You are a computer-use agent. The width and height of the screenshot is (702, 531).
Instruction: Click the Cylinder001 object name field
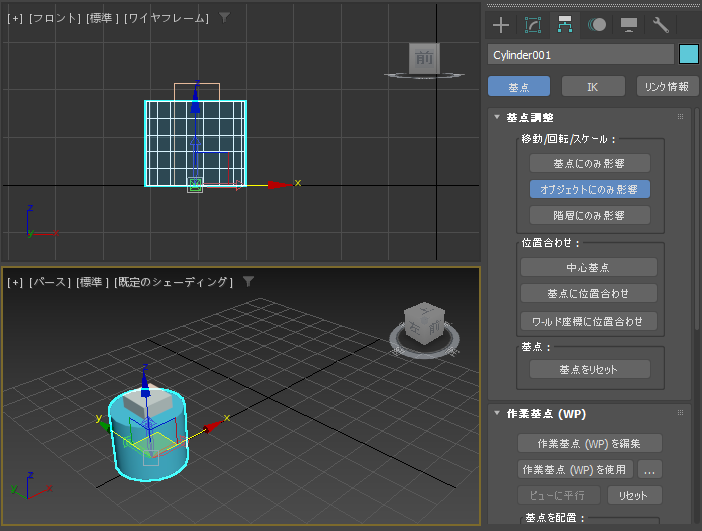[x=581, y=55]
